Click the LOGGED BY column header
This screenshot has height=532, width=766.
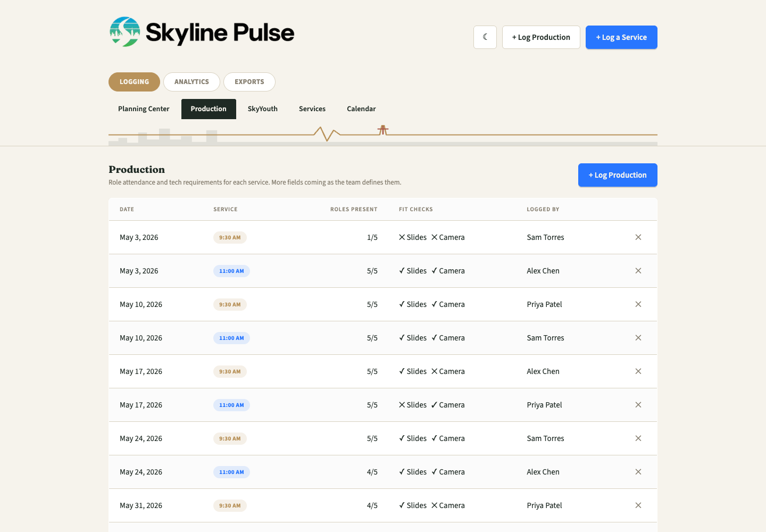(x=543, y=210)
